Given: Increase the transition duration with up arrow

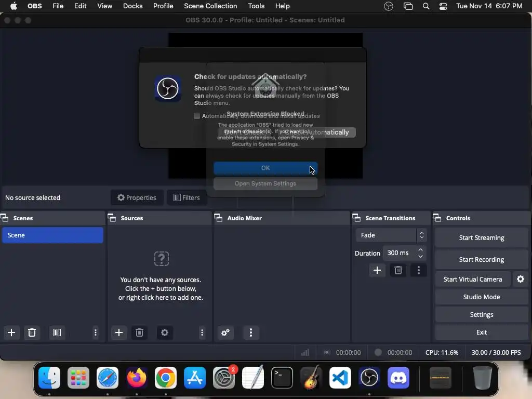Looking at the screenshot, I should 421,249.
